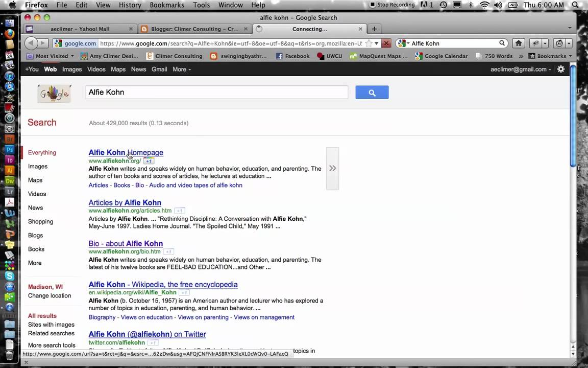Image resolution: width=588 pixels, height=368 pixels.
Task: Click Stop Recording in menu bar
Action: coord(392,5)
